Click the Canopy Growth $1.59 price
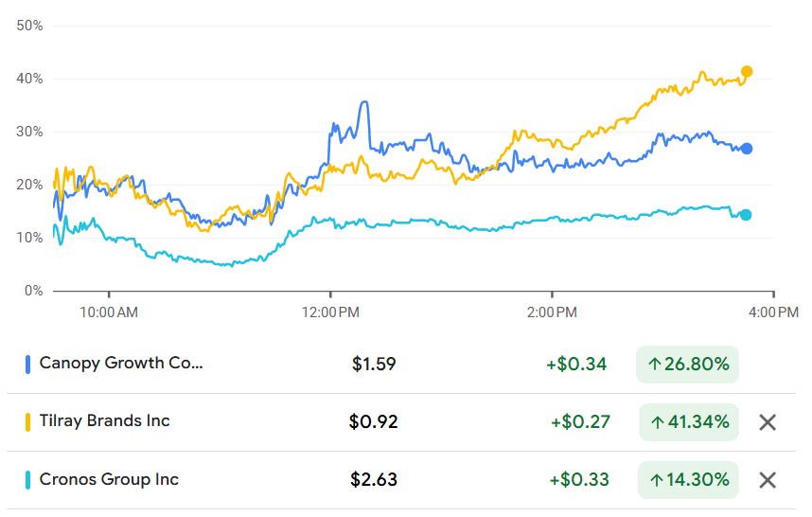812x517 pixels. click(374, 365)
